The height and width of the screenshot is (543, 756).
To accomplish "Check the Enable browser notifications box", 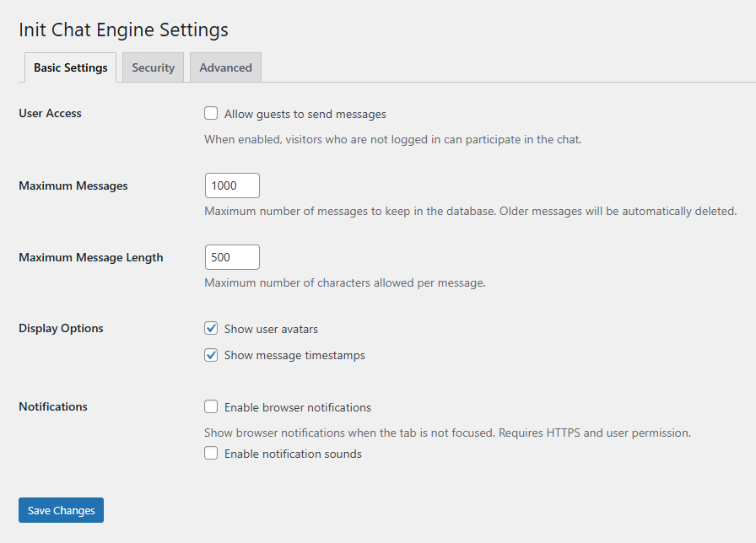I will pos(211,407).
